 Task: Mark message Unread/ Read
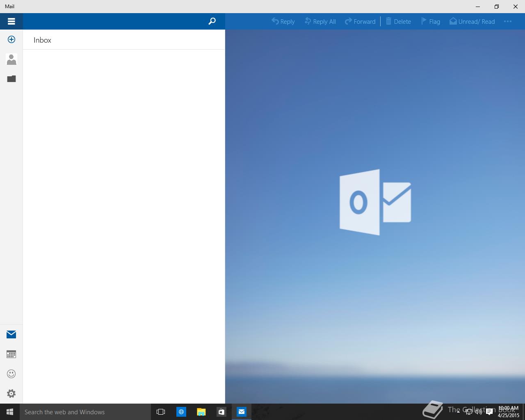pyautogui.click(x=472, y=21)
